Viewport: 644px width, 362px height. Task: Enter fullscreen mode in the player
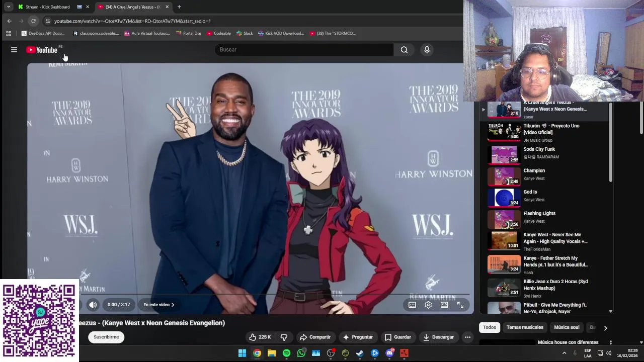(460, 305)
